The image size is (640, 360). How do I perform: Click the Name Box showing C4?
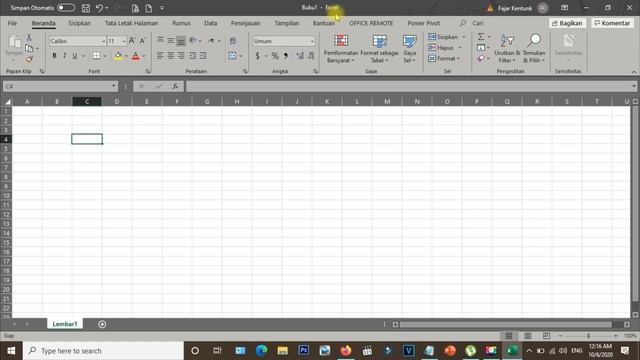click(60, 86)
